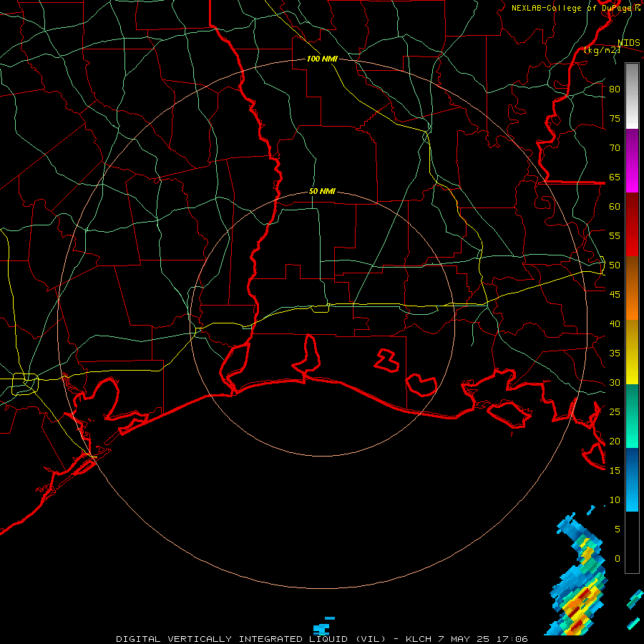Click the white-gray segment of the color scale

click(632, 96)
